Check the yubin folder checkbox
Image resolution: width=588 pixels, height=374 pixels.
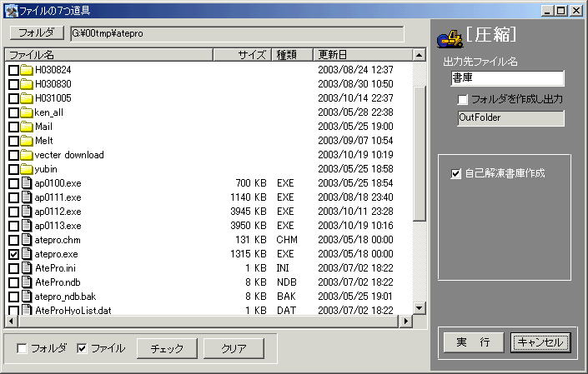[13, 170]
